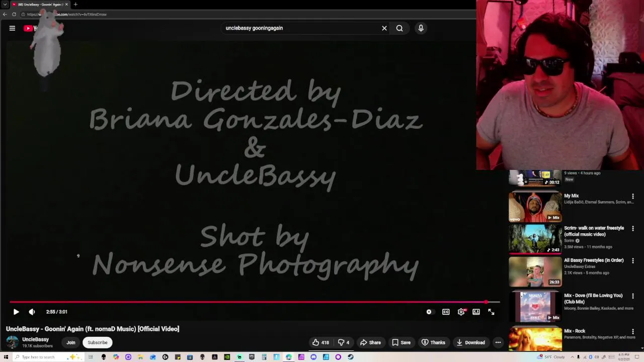Click the system tray microphone icon

(578, 357)
